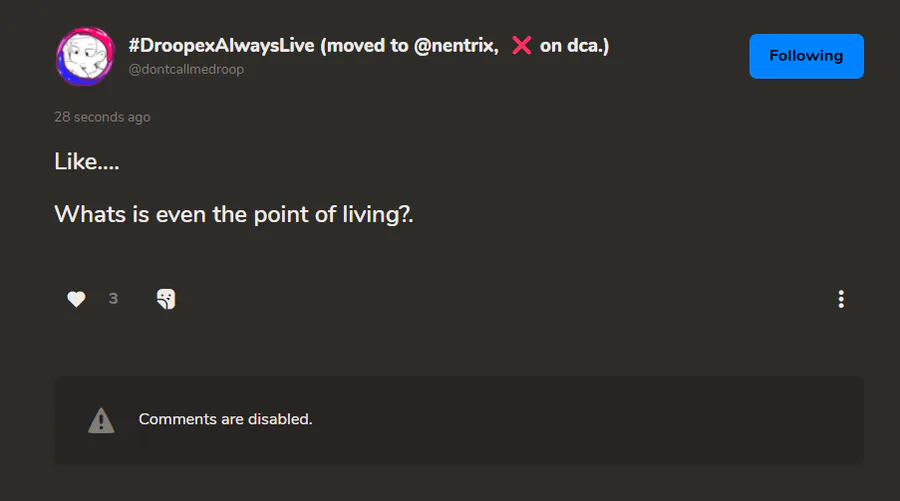Click "Whats is even the point of living?." text
The height and width of the screenshot is (501, 900).
(x=233, y=214)
